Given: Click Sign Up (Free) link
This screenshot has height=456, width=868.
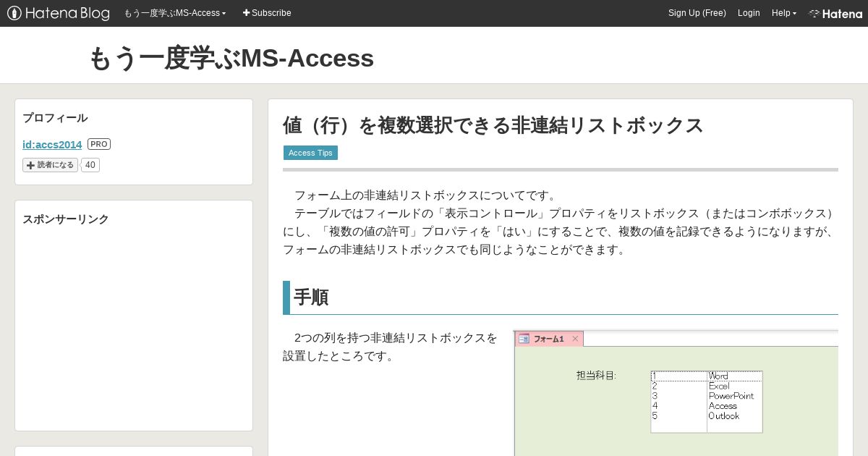Looking at the screenshot, I should click(x=697, y=13).
